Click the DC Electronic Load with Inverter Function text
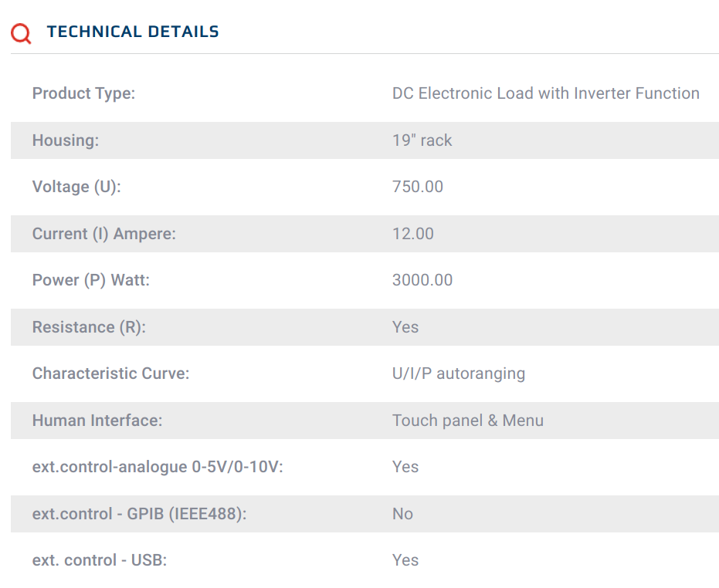The image size is (719, 588). 545,93
